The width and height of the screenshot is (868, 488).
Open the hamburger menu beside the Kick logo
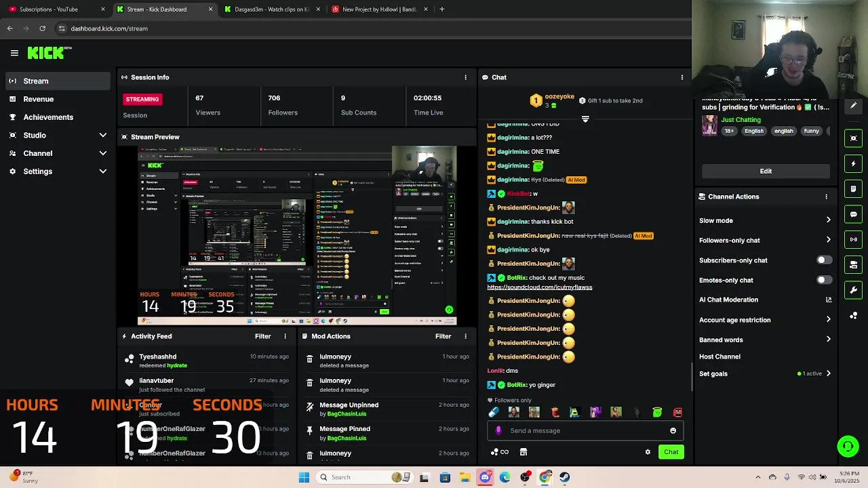(x=14, y=53)
